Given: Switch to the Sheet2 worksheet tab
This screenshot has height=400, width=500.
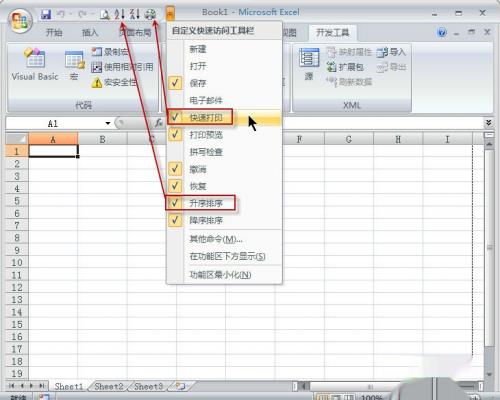Looking at the screenshot, I should click(x=109, y=386).
